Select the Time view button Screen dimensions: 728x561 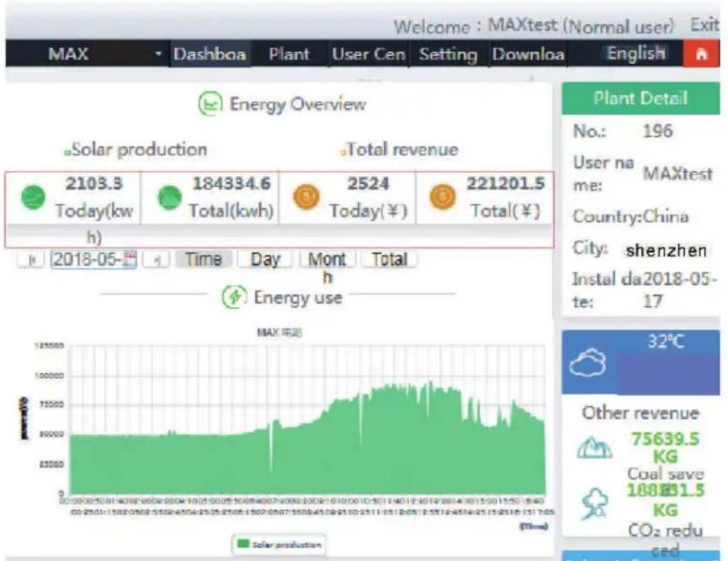pos(203,259)
